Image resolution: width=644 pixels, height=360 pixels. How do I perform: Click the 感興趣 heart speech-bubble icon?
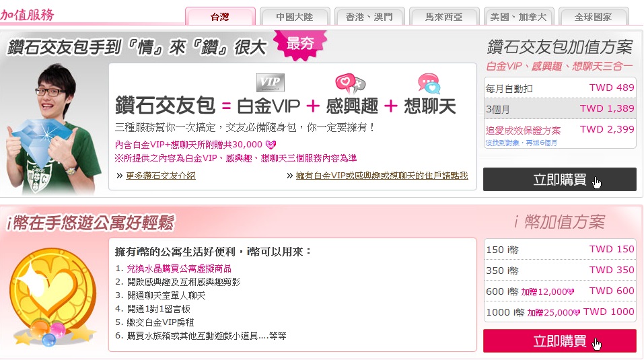tap(350, 83)
